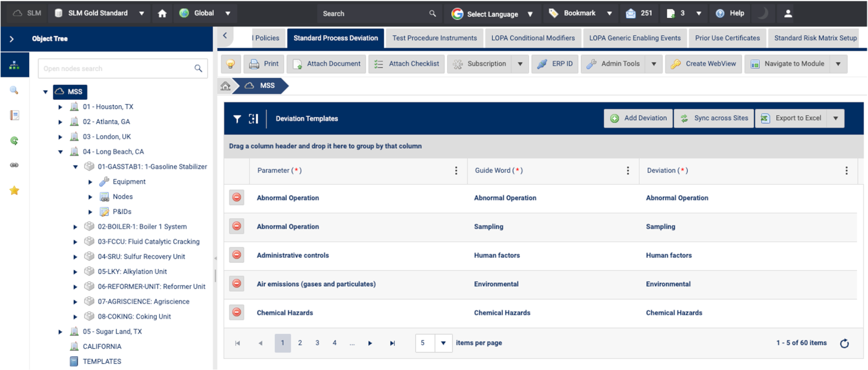Toggle dark mode moon icon
The image size is (868, 370).
tap(763, 13)
